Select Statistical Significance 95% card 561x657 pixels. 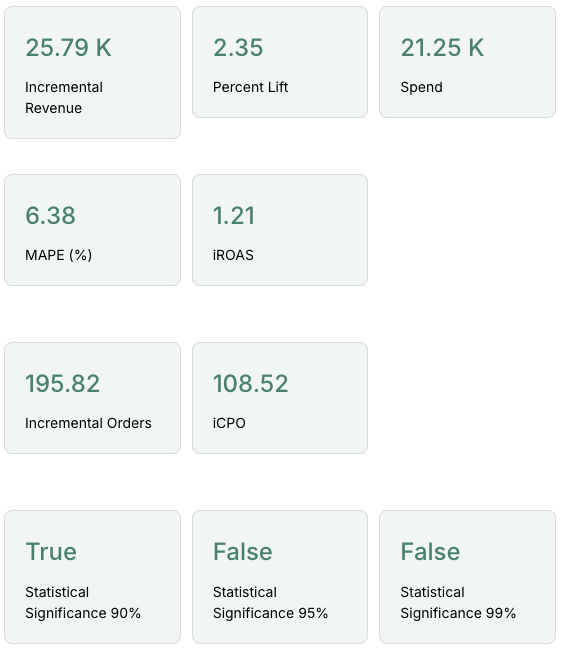[x=280, y=577]
